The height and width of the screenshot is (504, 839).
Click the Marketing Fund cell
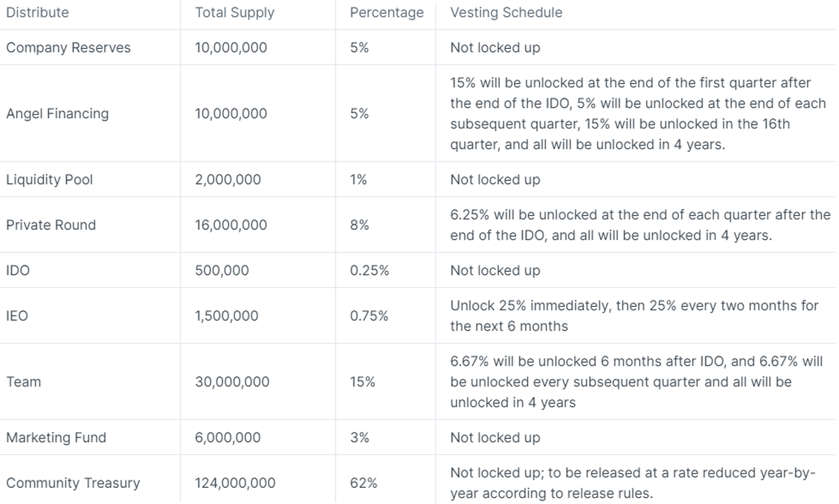(x=56, y=438)
